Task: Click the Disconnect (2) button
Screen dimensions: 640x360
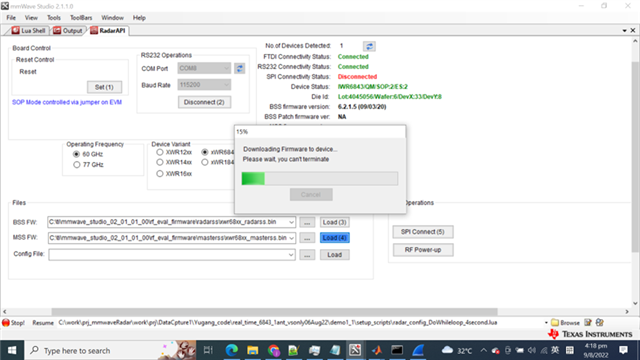Action: pyautogui.click(x=204, y=102)
